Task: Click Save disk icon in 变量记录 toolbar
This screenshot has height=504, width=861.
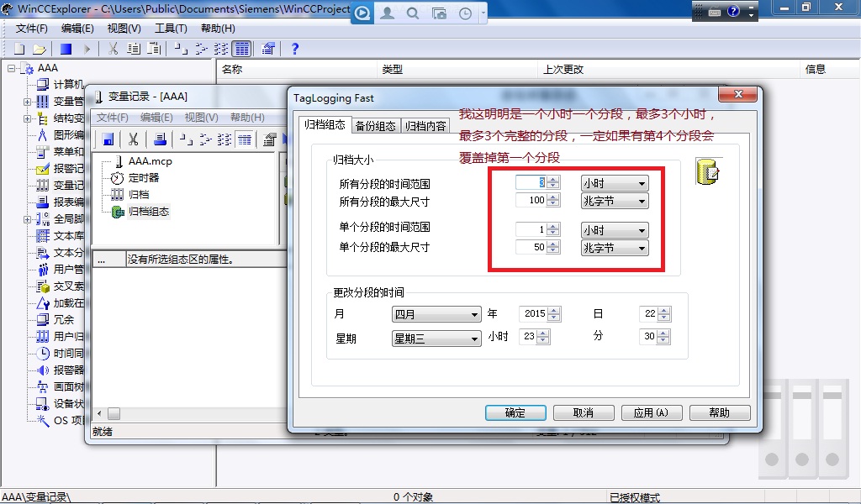Action: (108, 139)
